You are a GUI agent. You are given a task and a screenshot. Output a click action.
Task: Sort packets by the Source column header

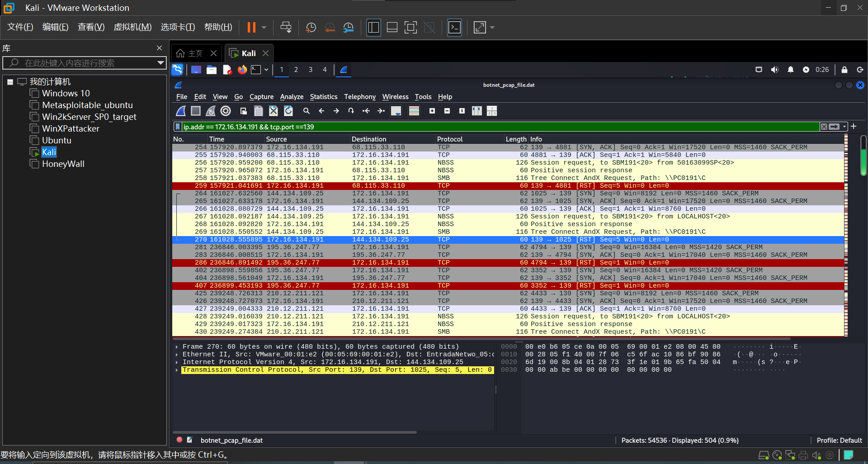(x=307, y=139)
